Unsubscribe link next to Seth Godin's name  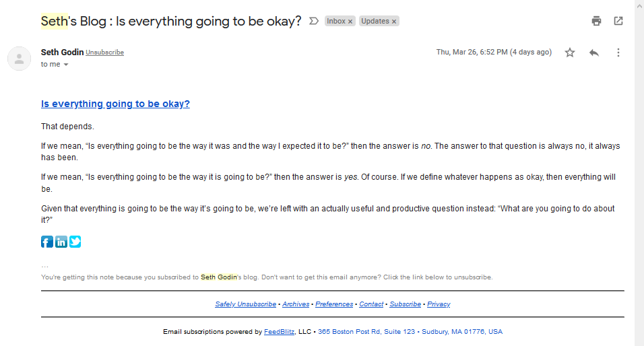[x=104, y=53]
